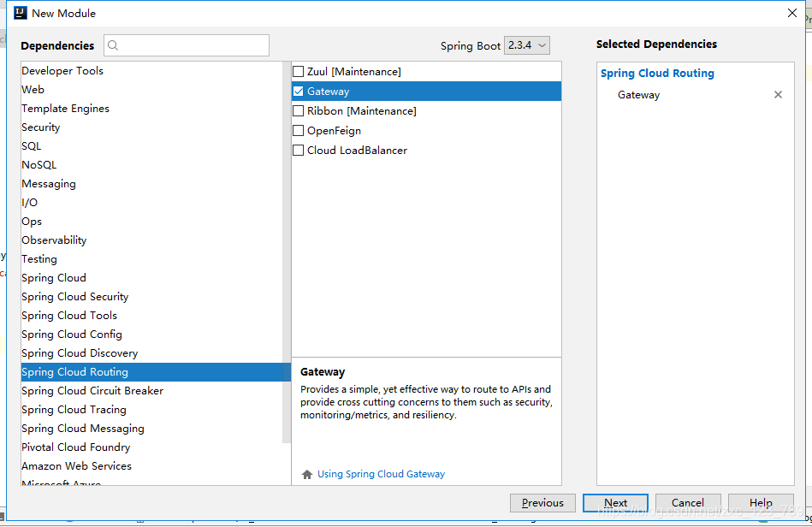Check the Zuul [Maintenance] checkbox

pyautogui.click(x=299, y=72)
